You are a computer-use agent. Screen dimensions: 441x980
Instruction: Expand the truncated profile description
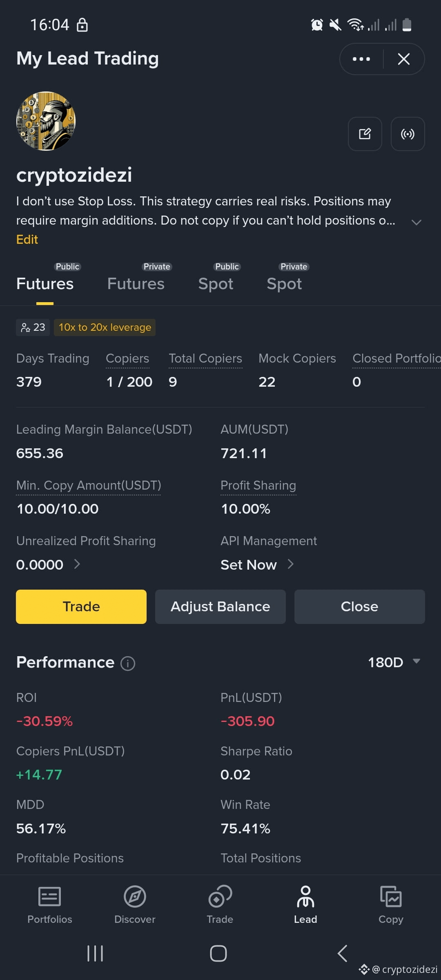coord(416,222)
